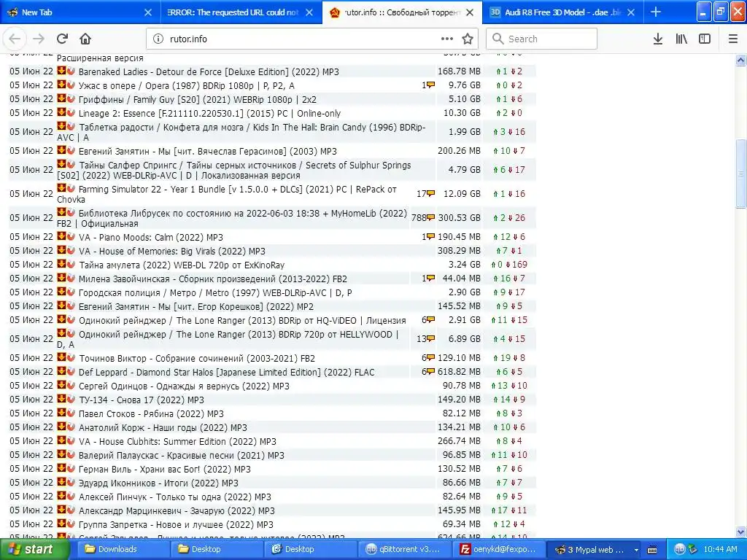
Task: Open the Library bookshelf icon
Action: 681,39
